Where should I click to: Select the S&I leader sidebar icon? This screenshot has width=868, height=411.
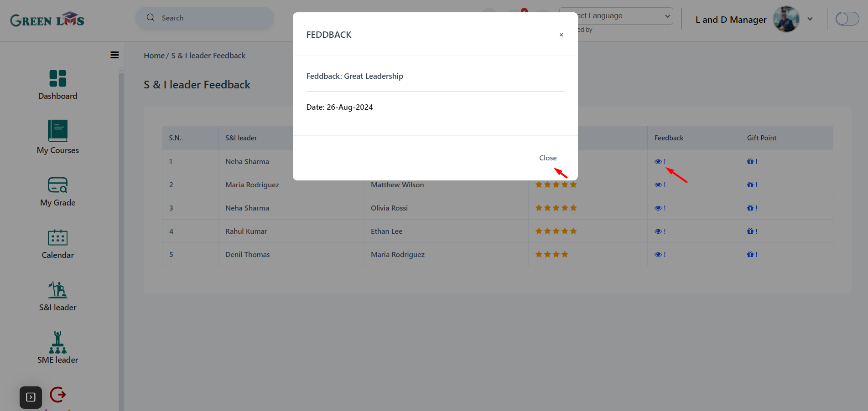tap(58, 289)
